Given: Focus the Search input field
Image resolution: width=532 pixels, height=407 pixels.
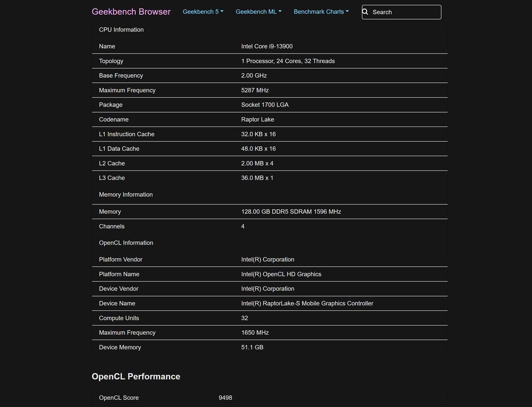Looking at the screenshot, I should pos(405,12).
